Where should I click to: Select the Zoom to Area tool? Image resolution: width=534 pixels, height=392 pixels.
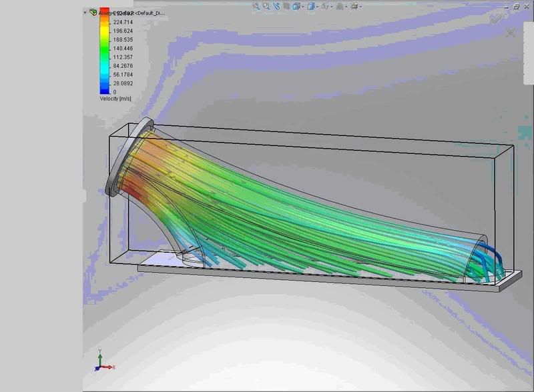pyautogui.click(x=266, y=6)
